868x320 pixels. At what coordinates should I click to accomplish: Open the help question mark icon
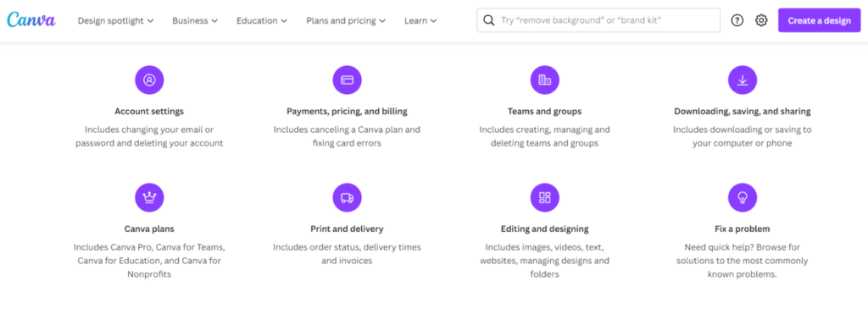737,20
